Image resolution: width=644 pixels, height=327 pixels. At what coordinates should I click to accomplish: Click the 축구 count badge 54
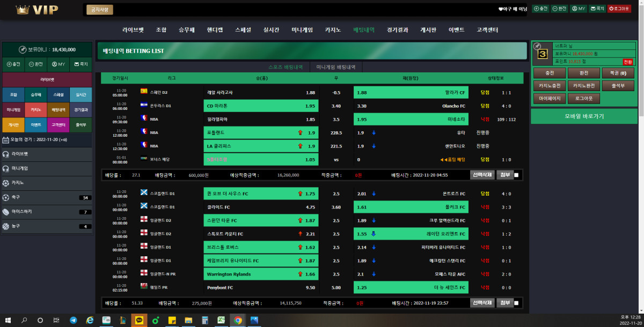tap(84, 198)
